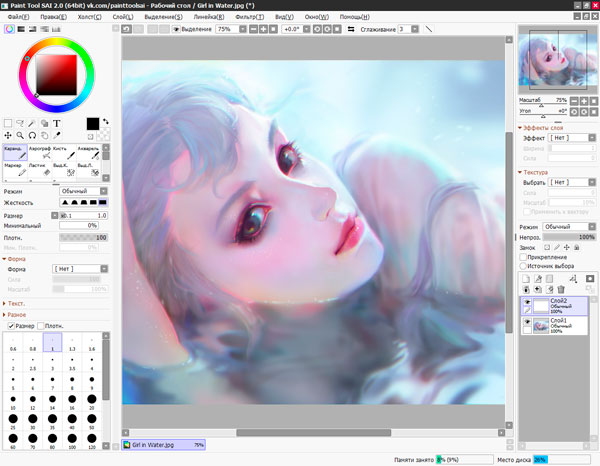This screenshot has height=466, width=600.
Task: Enable the Источник выбора checkbox
Action: tap(524, 267)
